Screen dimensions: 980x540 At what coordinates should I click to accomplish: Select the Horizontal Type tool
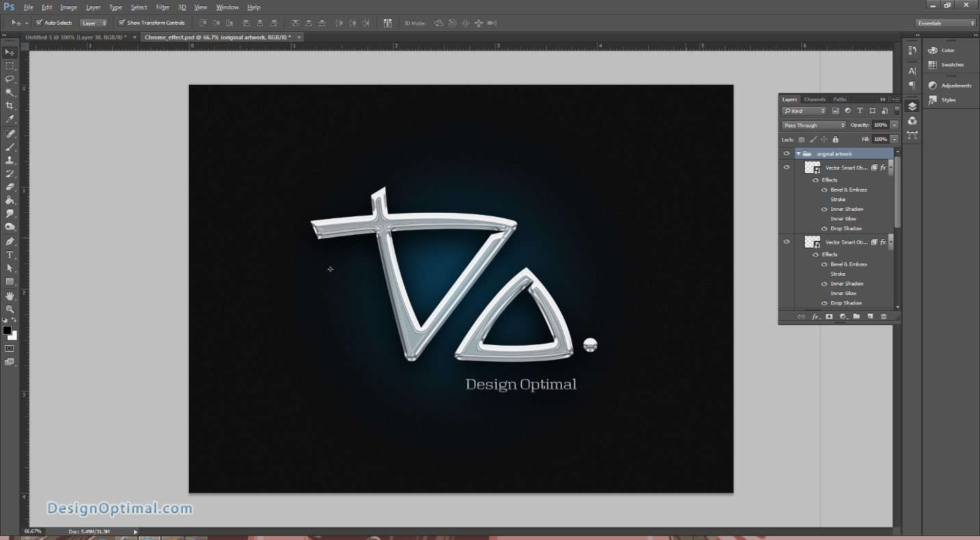click(x=10, y=255)
